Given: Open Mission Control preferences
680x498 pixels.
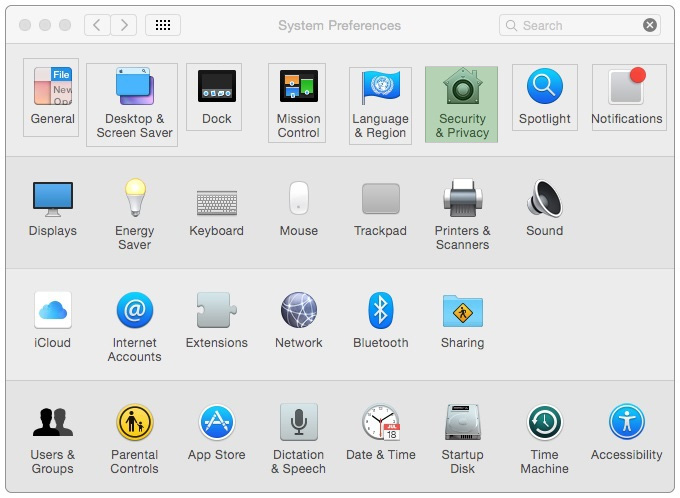Looking at the screenshot, I should click(297, 103).
